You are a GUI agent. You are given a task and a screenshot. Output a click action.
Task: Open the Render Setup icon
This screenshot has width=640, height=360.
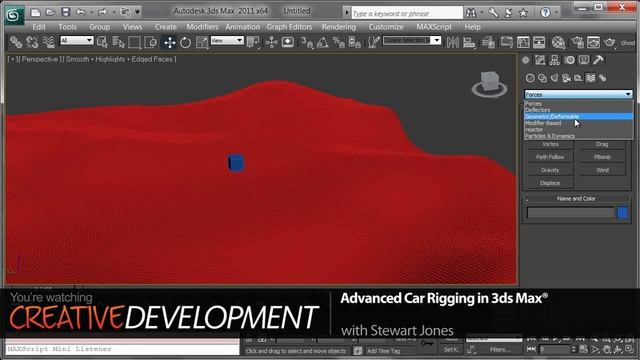pos(577,42)
